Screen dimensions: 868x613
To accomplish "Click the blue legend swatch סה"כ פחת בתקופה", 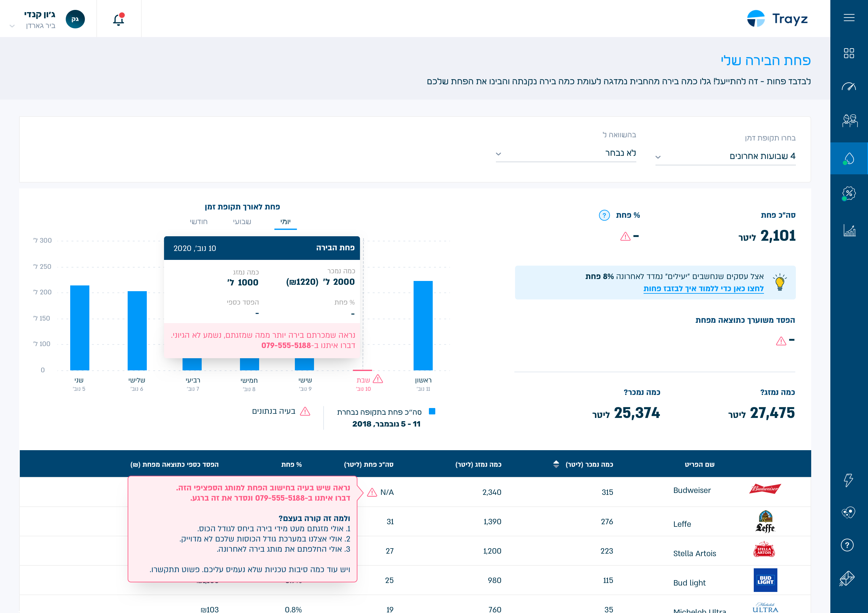I will (x=432, y=412).
